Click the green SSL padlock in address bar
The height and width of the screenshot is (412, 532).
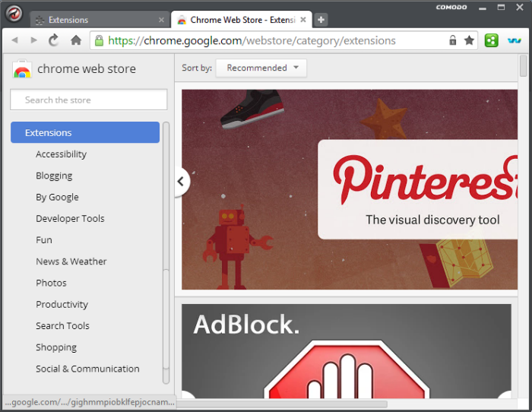click(x=99, y=40)
